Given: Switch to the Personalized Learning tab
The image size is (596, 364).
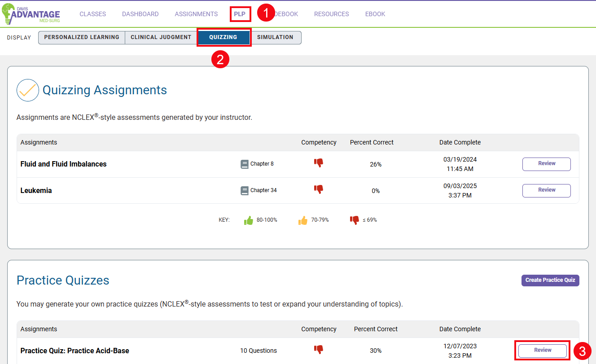Looking at the screenshot, I should [x=82, y=37].
